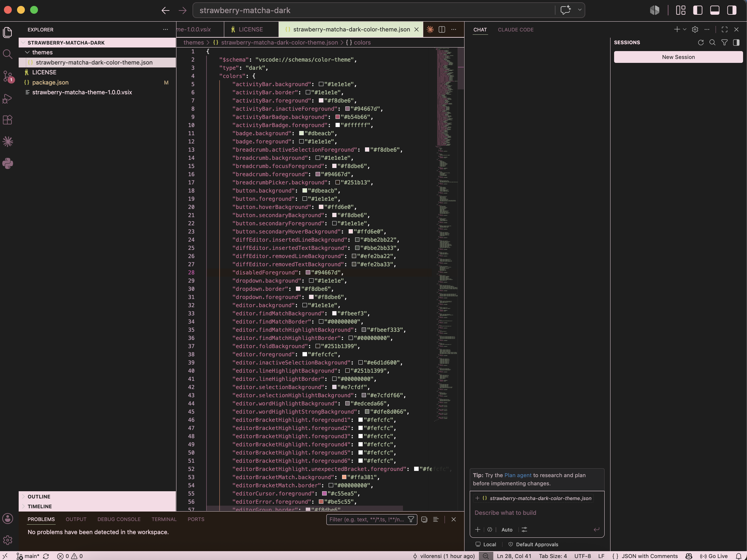Open chat settings gear icon
747x560 pixels.
[x=695, y=29]
